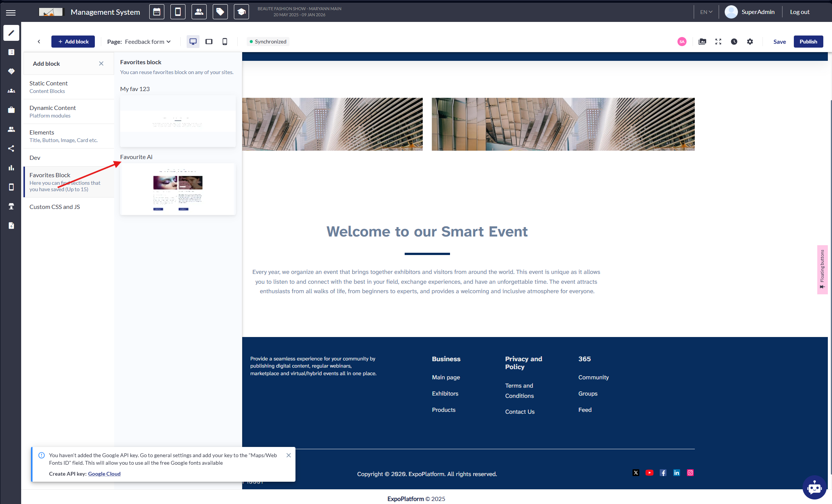Click the fullscreen expand icon
832x504 pixels.
point(718,42)
